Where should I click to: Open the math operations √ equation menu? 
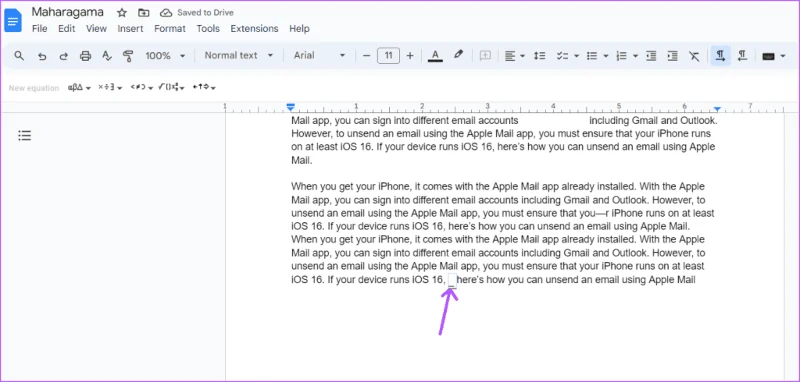point(172,88)
